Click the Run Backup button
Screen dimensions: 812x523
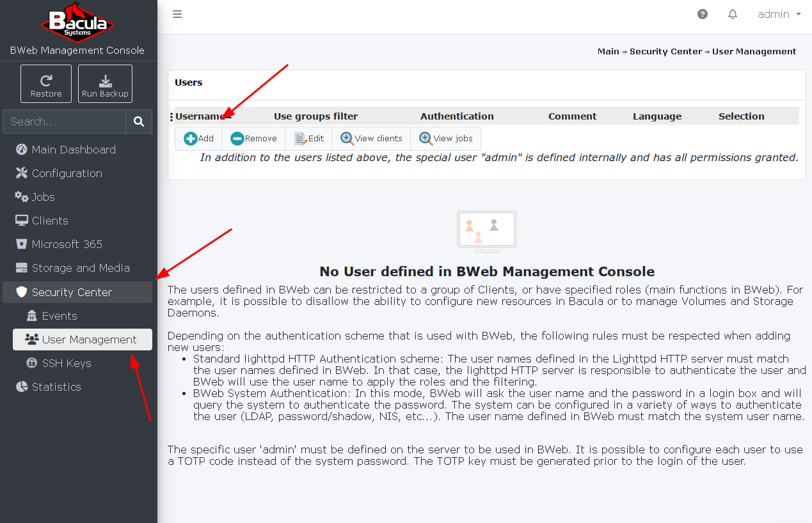point(105,84)
